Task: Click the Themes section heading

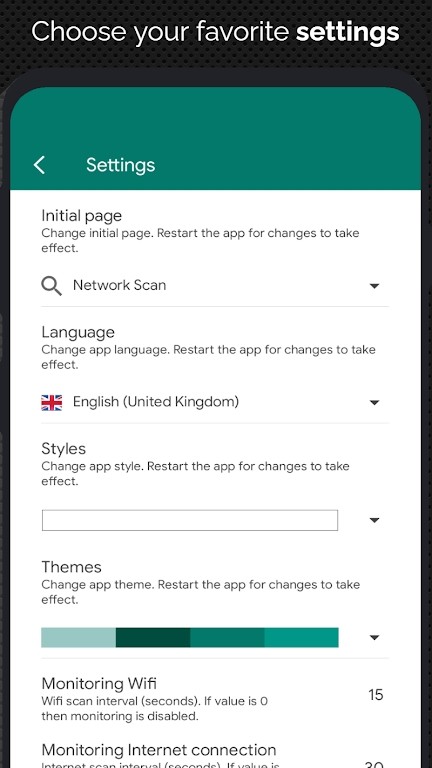Action: pyautogui.click(x=72, y=567)
